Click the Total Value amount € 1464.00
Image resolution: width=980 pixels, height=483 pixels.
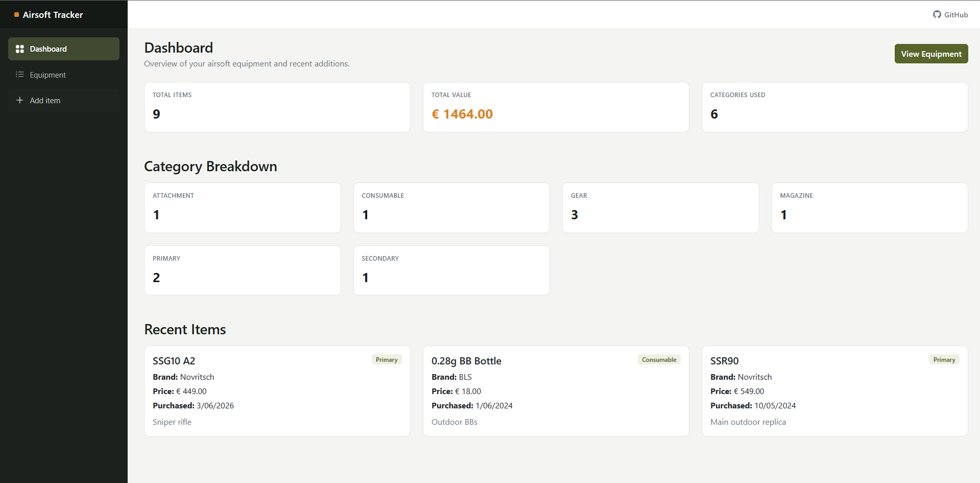(462, 114)
